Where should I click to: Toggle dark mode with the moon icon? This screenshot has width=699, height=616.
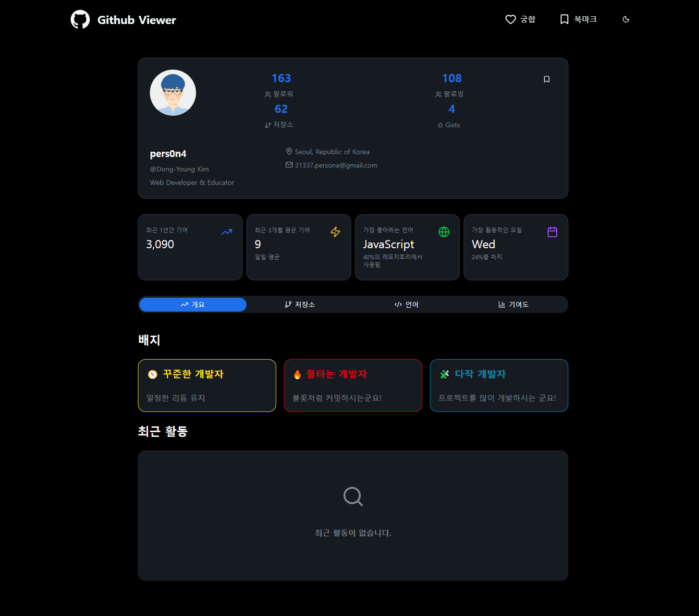625,19
